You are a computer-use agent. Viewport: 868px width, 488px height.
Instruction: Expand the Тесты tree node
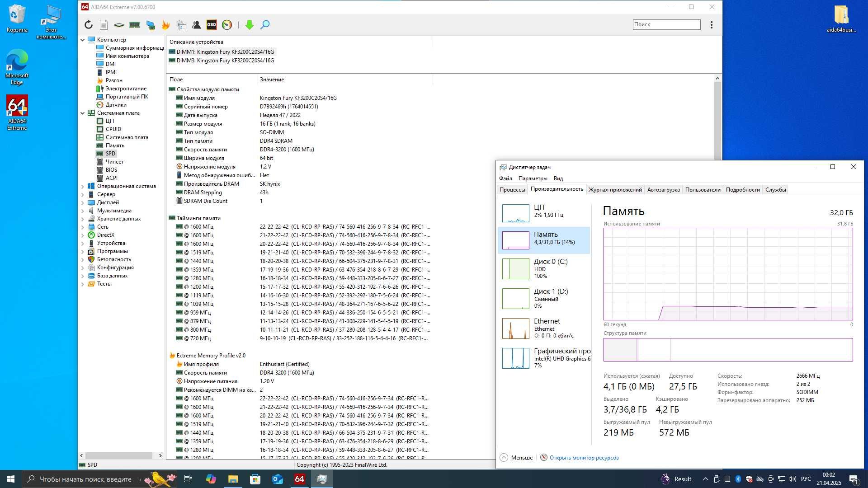coord(83,284)
